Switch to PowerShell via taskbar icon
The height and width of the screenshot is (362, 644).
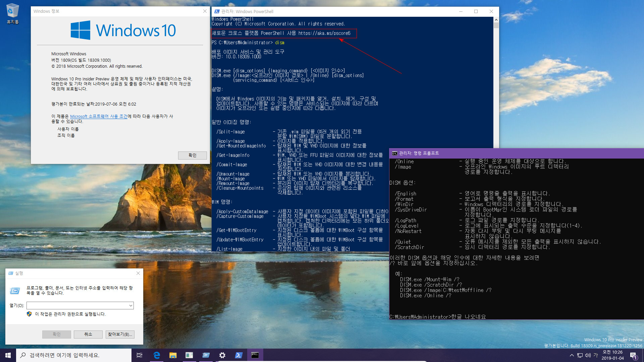[238, 355]
